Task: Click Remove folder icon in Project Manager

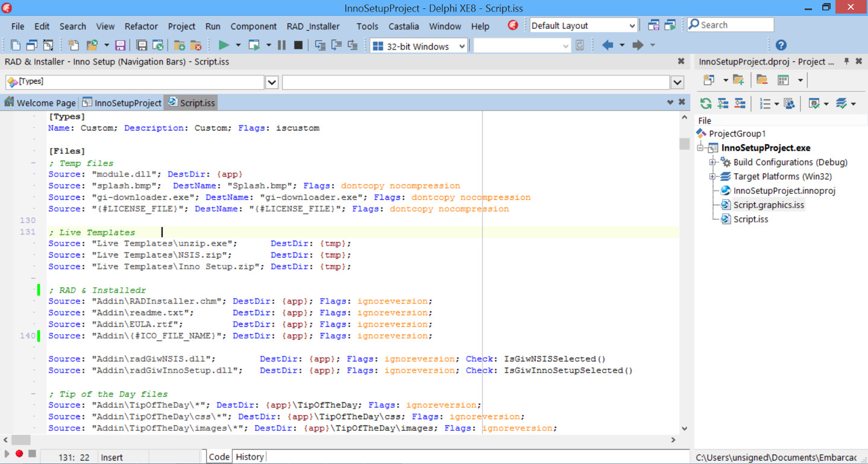Action: pyautogui.click(x=762, y=80)
